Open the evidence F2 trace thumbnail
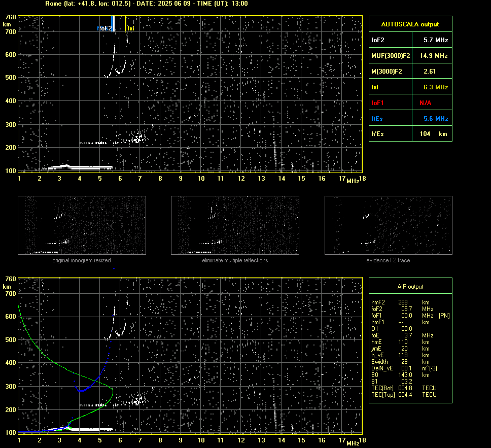This screenshot has height=448, width=491. tap(389, 225)
